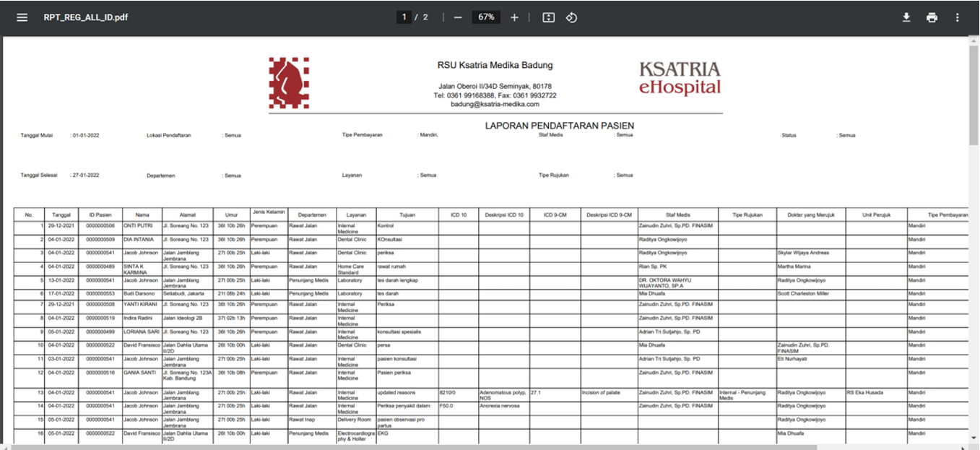Screen dimensions: 980x450
Task: Click the Tipe Pembayaran filter label
Action: tap(362, 135)
